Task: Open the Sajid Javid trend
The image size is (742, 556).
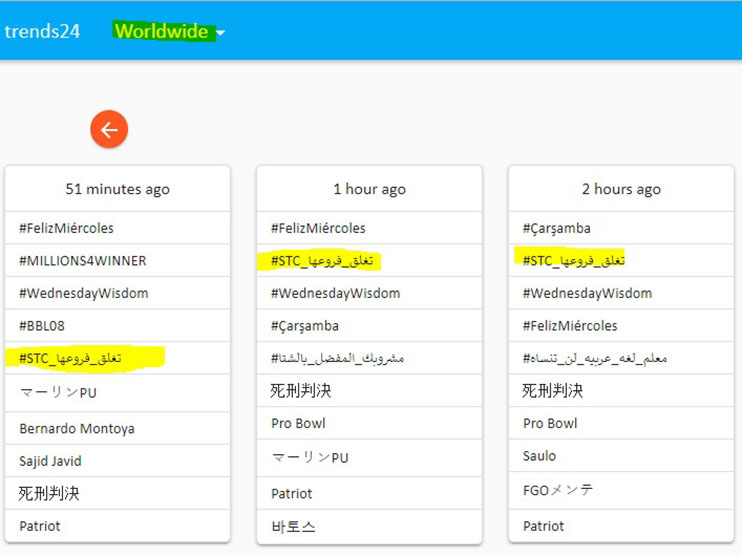Action: pos(50,461)
